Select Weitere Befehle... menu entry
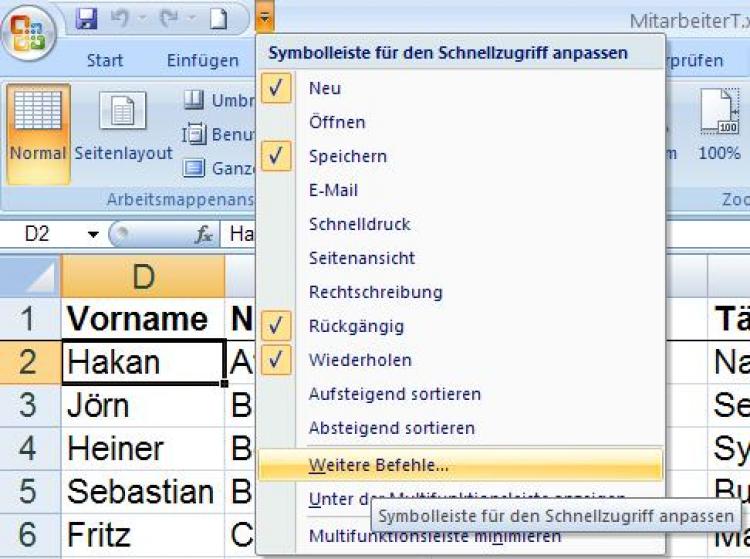 (x=379, y=464)
